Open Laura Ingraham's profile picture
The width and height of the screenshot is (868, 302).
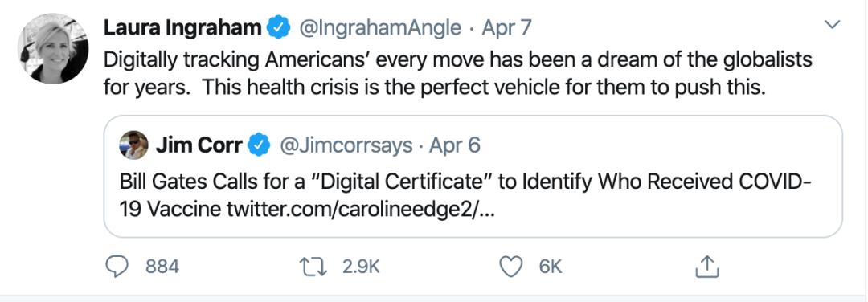(x=53, y=49)
